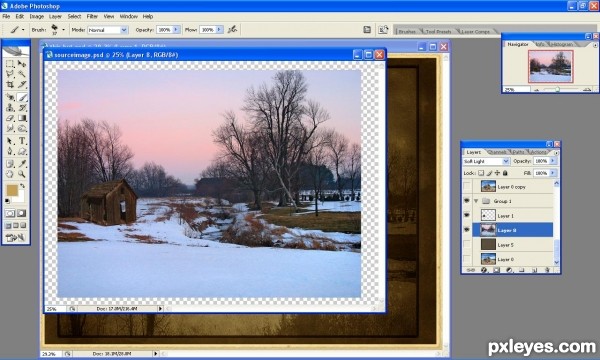Switch to the Channels tab
Viewport: 600px width, 360px height.
tap(497, 152)
